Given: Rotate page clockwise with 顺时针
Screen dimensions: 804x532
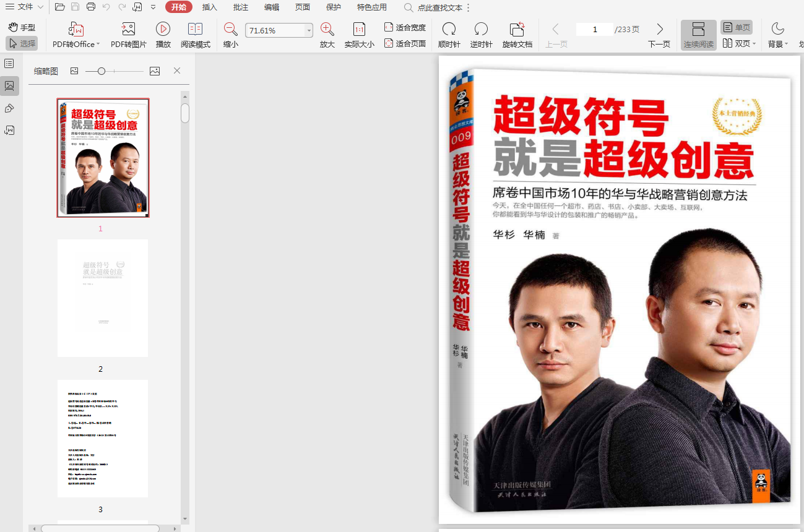Looking at the screenshot, I should click(449, 30).
